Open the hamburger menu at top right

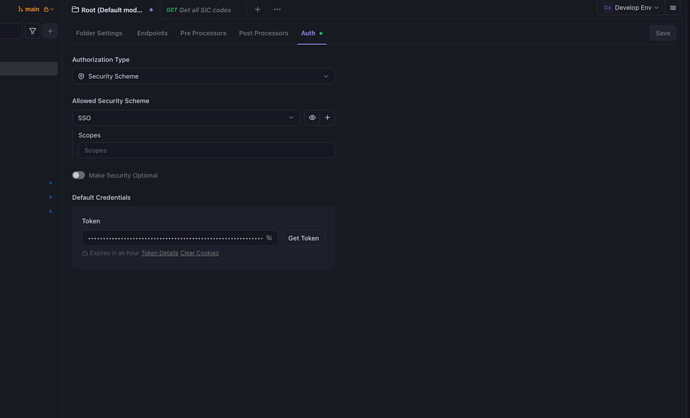[673, 8]
